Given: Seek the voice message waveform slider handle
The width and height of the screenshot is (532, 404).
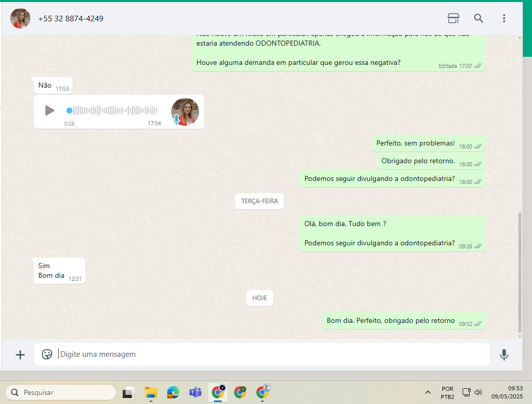Looking at the screenshot, I should (x=69, y=111).
